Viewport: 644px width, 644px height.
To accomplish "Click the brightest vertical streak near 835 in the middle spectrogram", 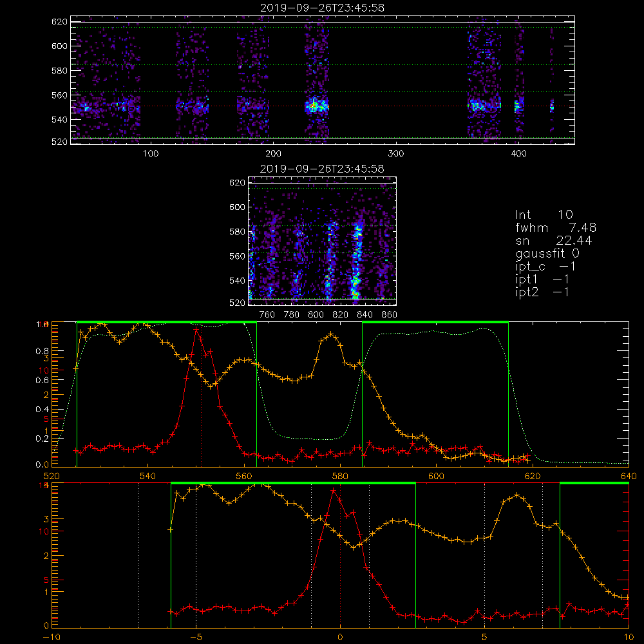I will click(x=357, y=261).
